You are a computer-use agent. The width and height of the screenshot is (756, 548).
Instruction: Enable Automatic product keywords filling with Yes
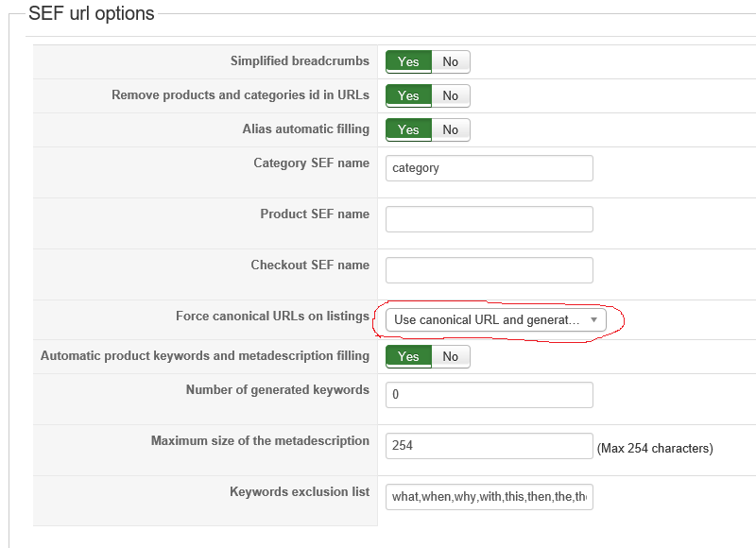point(408,356)
